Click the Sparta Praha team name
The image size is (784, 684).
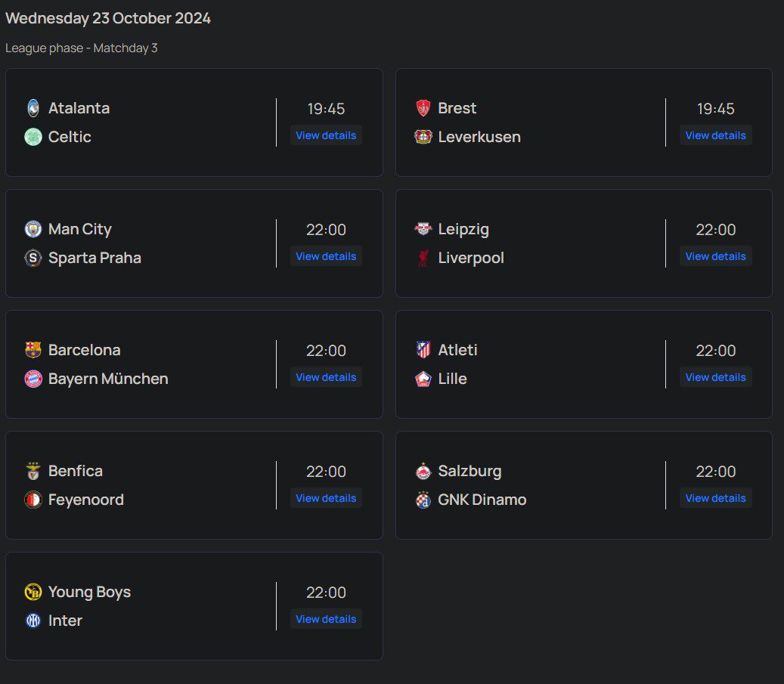point(95,258)
